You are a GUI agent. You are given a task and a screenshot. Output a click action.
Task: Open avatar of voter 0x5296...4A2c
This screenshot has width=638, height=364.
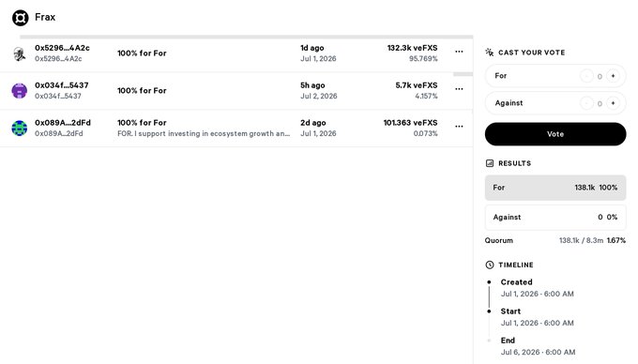point(19,53)
